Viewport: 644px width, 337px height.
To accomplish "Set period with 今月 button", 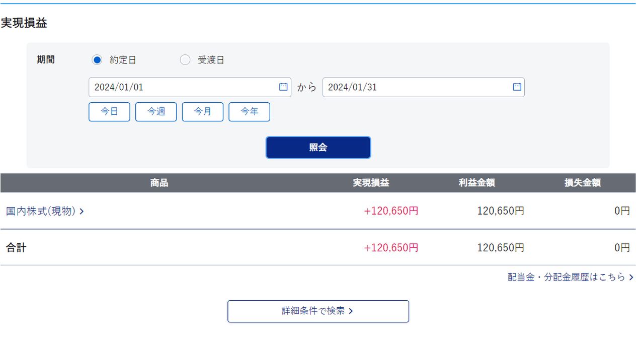I will coord(203,112).
